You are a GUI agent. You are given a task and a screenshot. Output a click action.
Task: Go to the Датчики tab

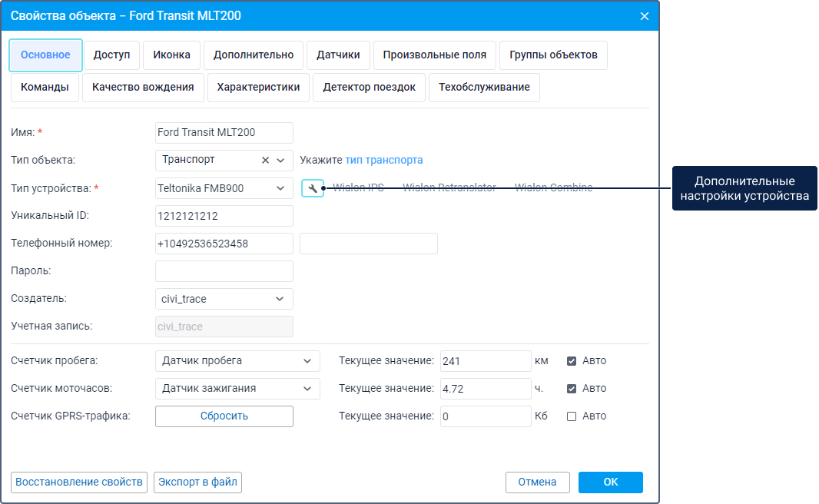point(339,55)
